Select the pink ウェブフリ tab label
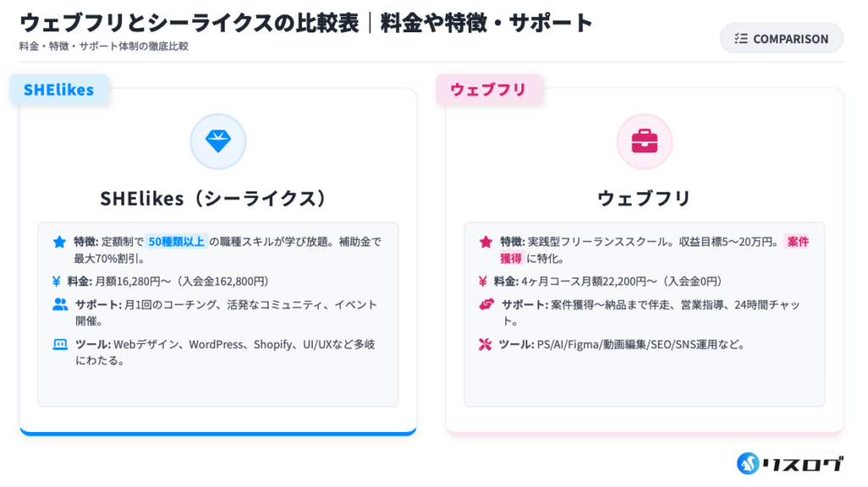Screen dimensions: 868x487 [x=488, y=90]
